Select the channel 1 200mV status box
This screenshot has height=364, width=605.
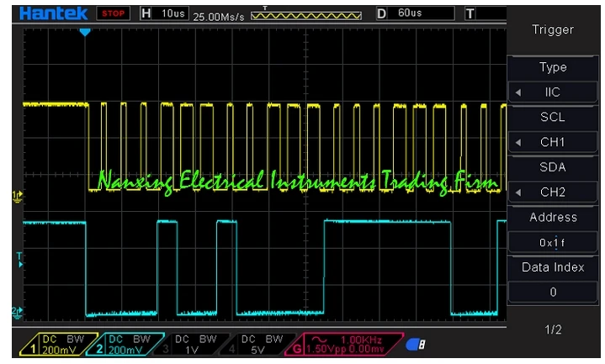[58, 345]
